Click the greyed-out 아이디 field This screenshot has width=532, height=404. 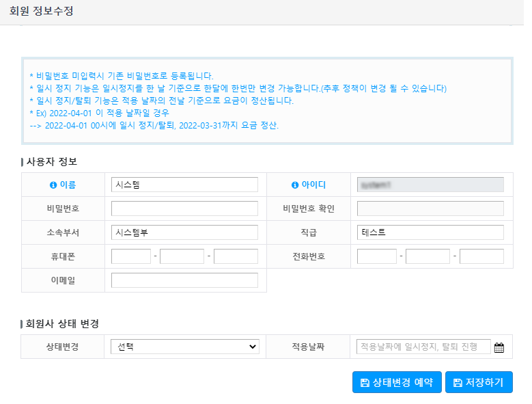(x=430, y=185)
